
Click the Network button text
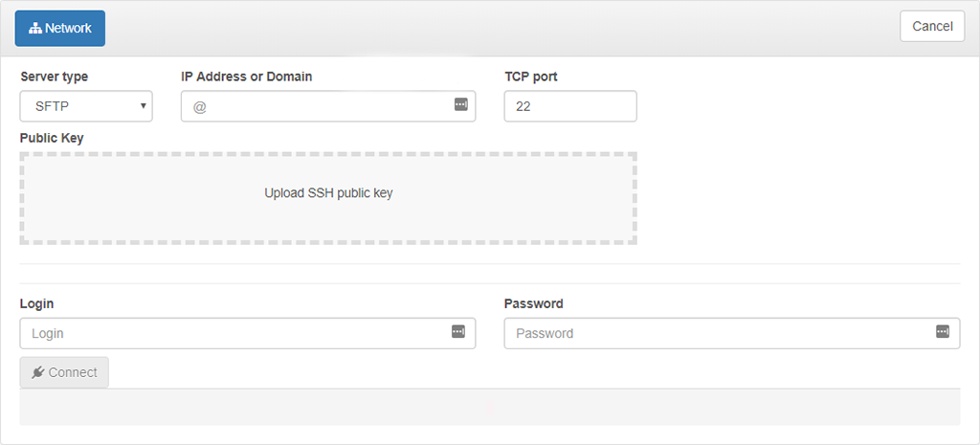tap(68, 29)
